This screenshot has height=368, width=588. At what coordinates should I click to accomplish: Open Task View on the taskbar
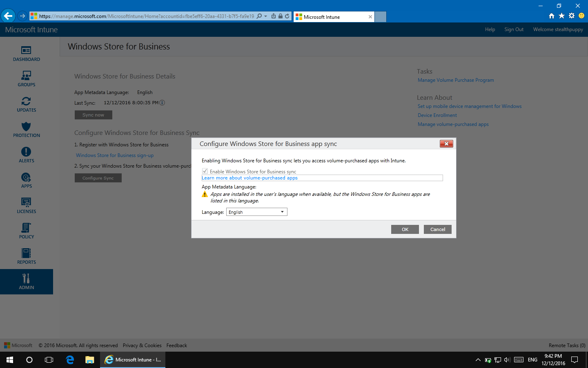click(49, 360)
